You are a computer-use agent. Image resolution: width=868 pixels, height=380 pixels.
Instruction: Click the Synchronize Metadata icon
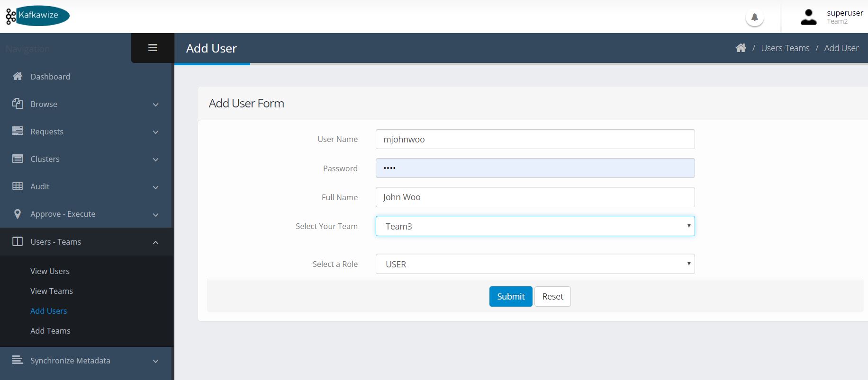click(18, 360)
